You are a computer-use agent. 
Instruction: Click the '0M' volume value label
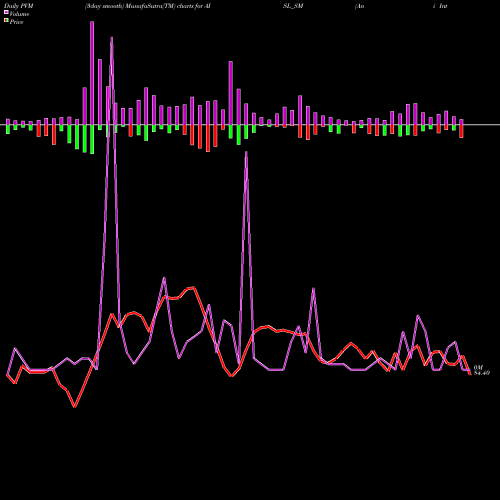pos(478,367)
